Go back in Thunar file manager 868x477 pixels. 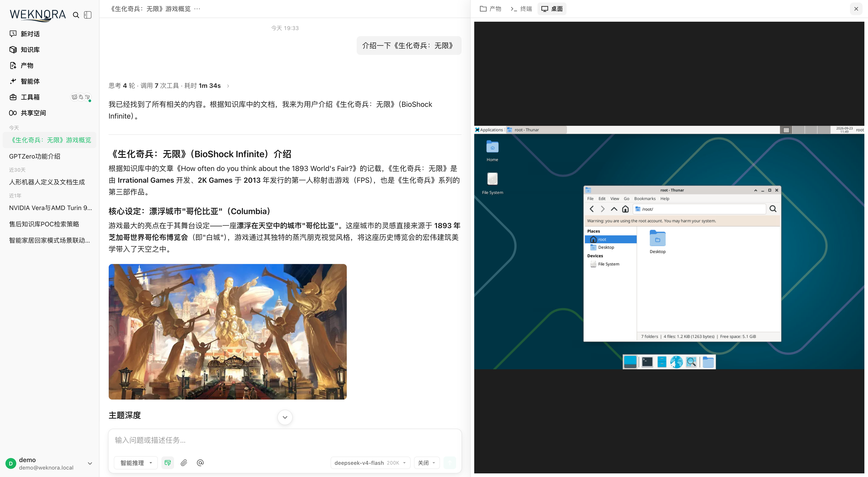coord(592,209)
